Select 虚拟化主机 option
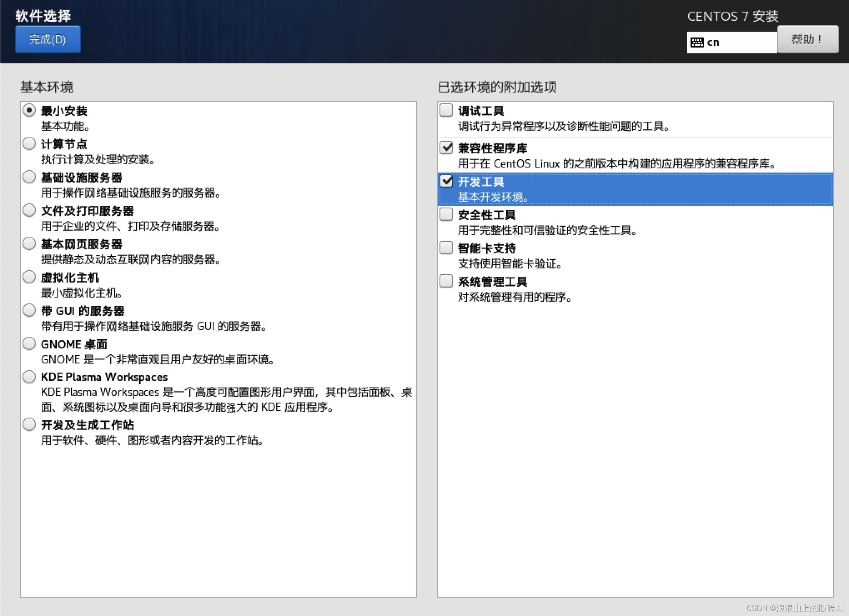The height and width of the screenshot is (616, 849). click(29, 277)
